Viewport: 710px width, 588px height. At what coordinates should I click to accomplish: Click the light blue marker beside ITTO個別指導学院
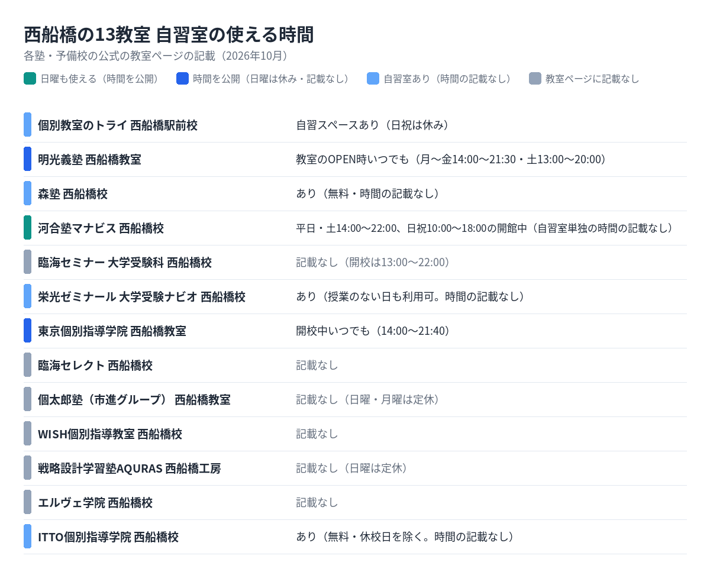(27, 537)
